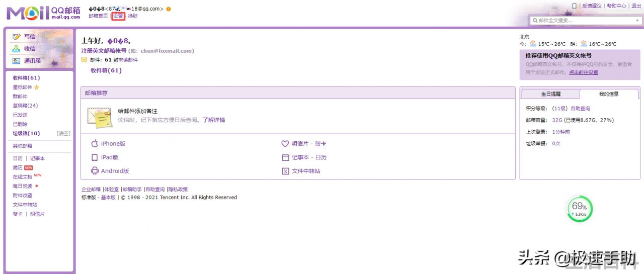Click the NEW badge next to 简历
This screenshot has height=274, width=644.
(29, 167)
